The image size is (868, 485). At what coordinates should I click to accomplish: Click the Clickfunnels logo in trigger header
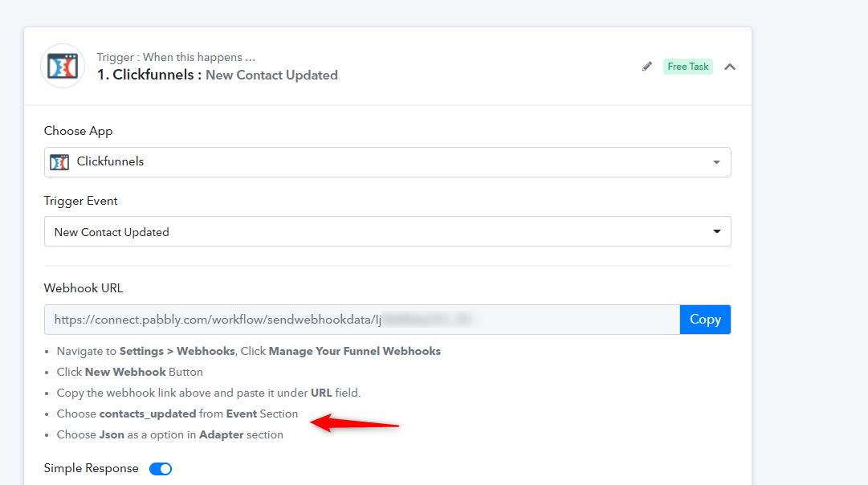[x=63, y=67]
